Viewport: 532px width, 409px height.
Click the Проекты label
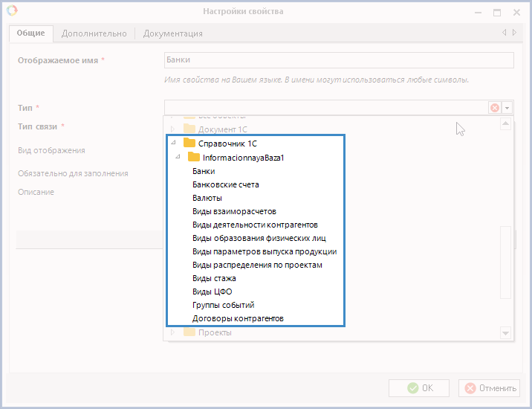tap(215, 332)
